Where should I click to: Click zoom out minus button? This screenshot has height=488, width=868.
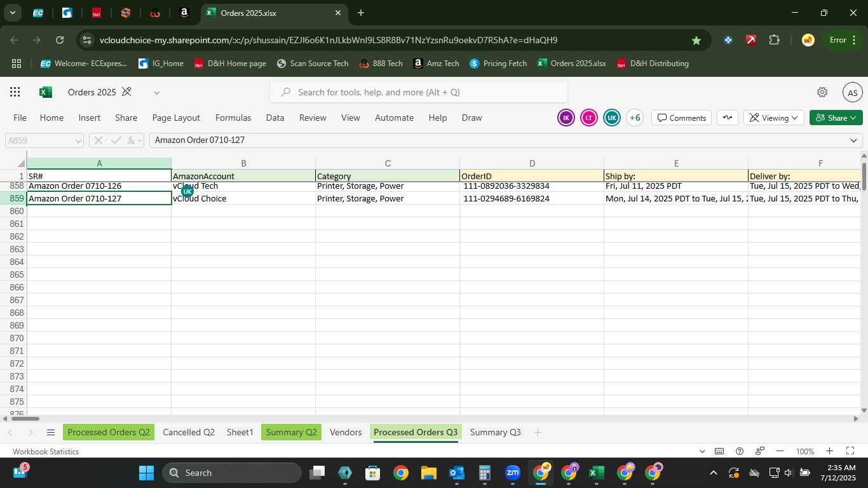pos(780,451)
